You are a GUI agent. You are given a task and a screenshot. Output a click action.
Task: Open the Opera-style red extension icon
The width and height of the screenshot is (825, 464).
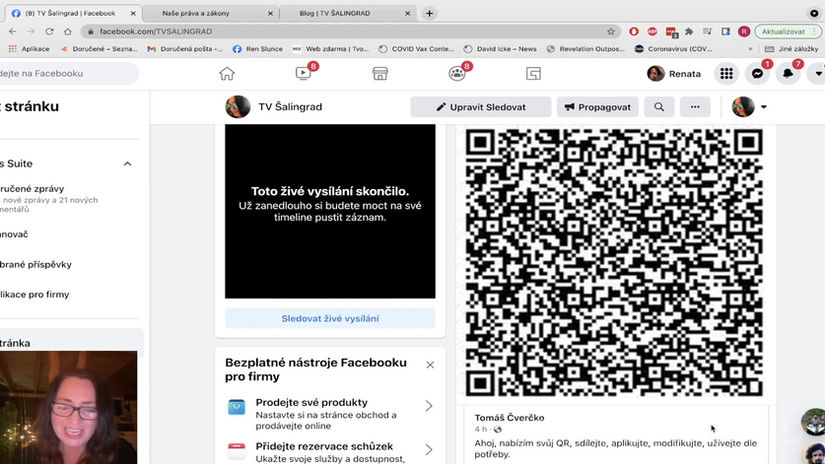click(x=633, y=32)
